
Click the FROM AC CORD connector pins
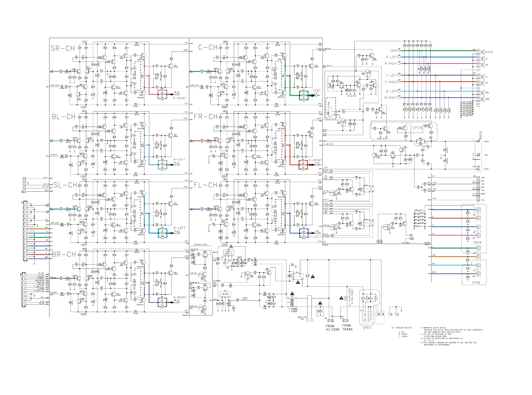click(x=331, y=321)
